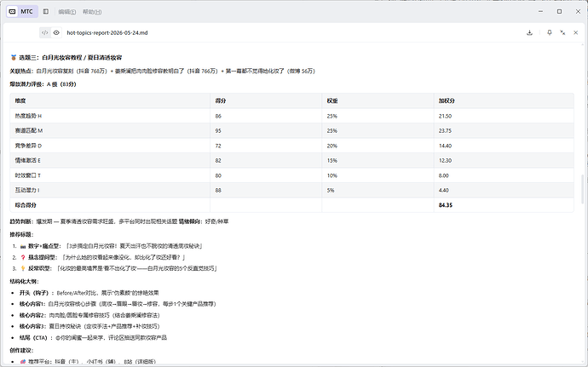Click score 86 in 热度趋势 row
The height and width of the screenshot is (367, 588).
(x=218, y=116)
